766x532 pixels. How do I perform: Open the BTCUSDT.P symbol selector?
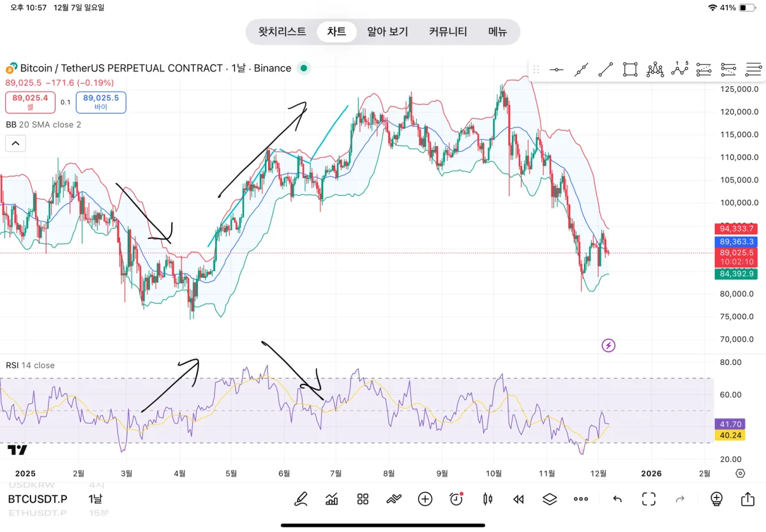(38, 499)
